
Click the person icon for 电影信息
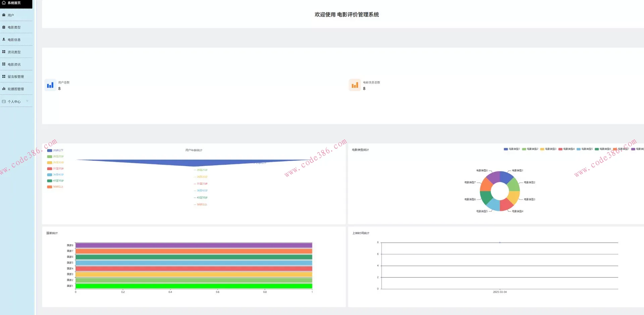tap(4, 40)
